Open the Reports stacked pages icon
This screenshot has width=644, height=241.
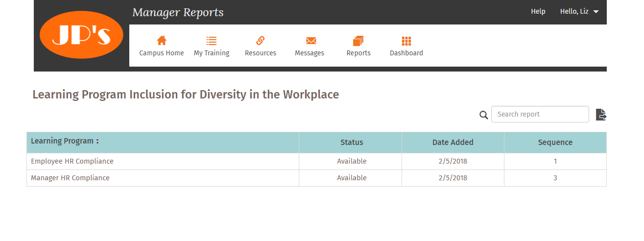point(358,41)
